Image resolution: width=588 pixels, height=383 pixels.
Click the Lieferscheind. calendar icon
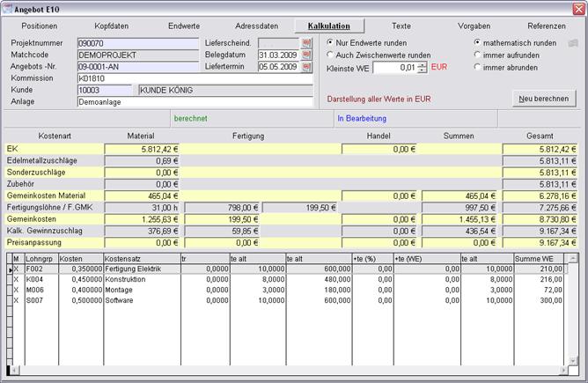306,42
